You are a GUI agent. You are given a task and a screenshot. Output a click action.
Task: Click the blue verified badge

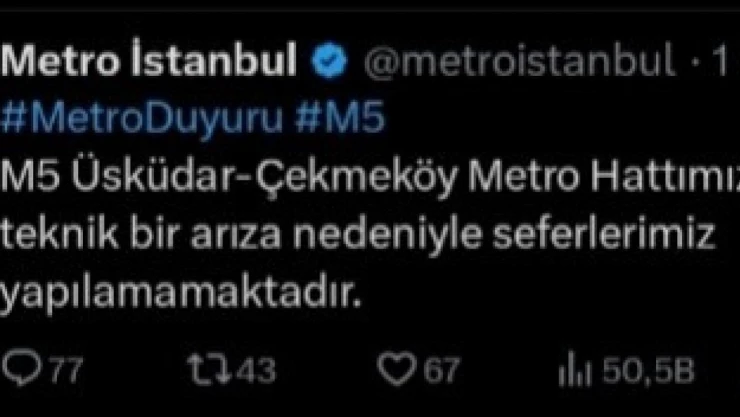(329, 60)
